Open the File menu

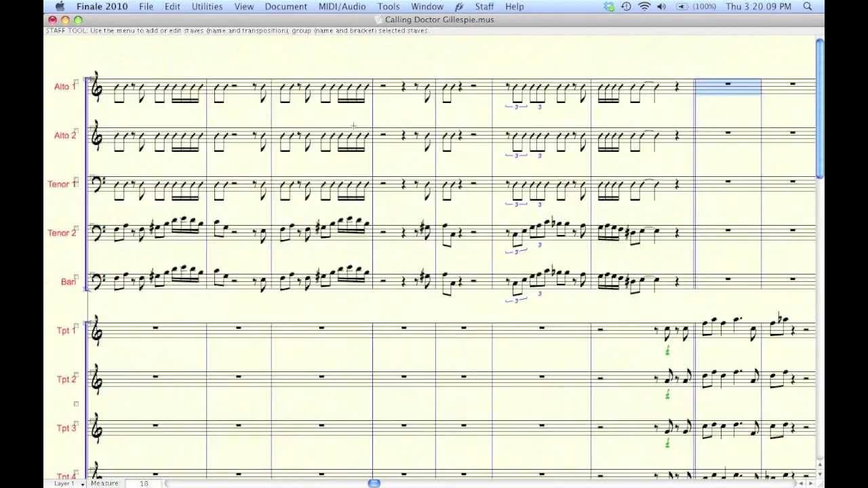click(146, 7)
